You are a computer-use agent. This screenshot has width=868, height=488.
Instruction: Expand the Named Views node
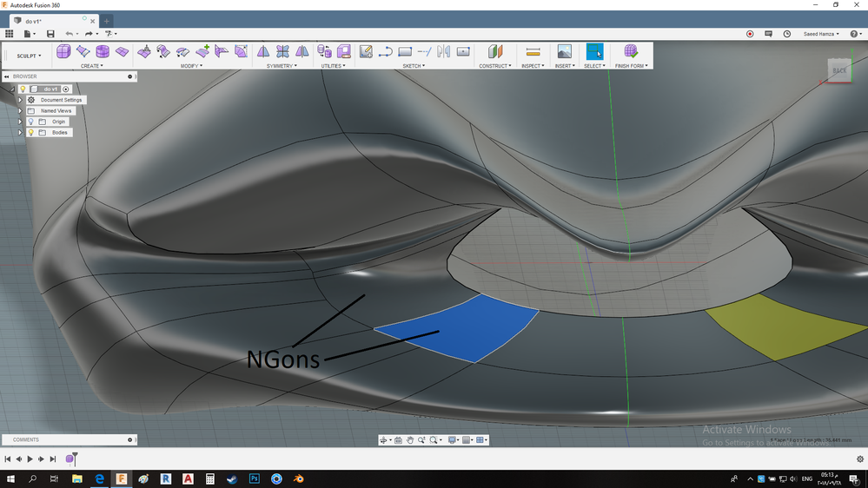pyautogui.click(x=20, y=110)
